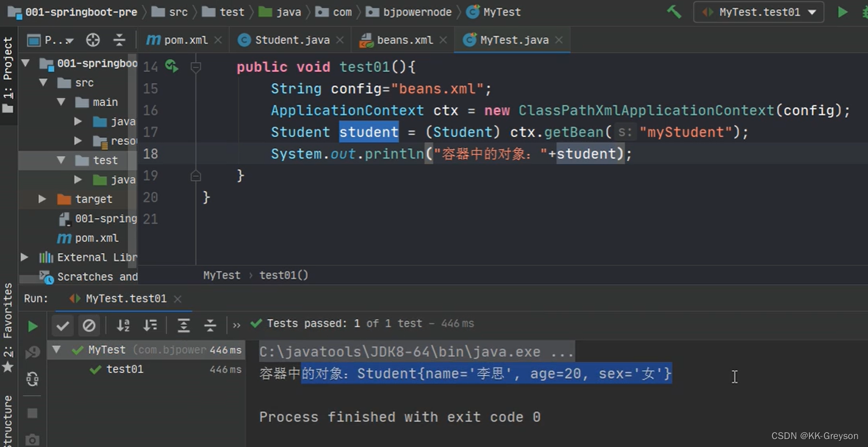This screenshot has width=868, height=447.
Task: Collapse the test folder node
Action: (x=61, y=160)
